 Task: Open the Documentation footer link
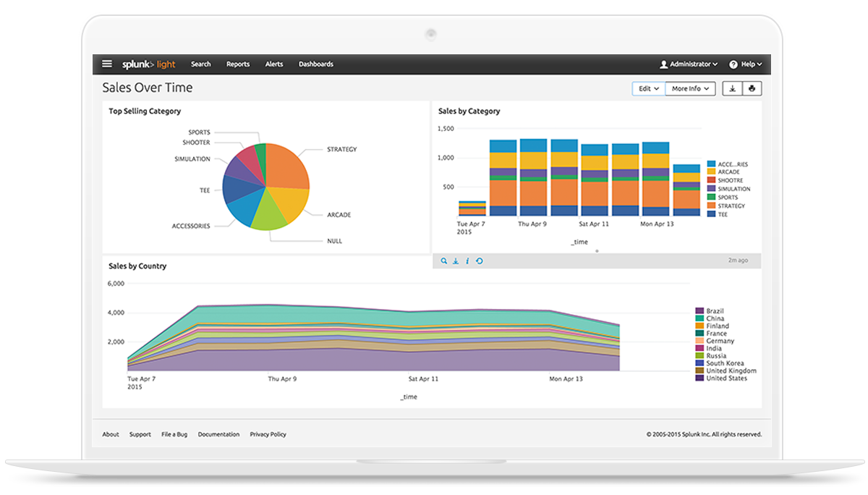coord(218,434)
